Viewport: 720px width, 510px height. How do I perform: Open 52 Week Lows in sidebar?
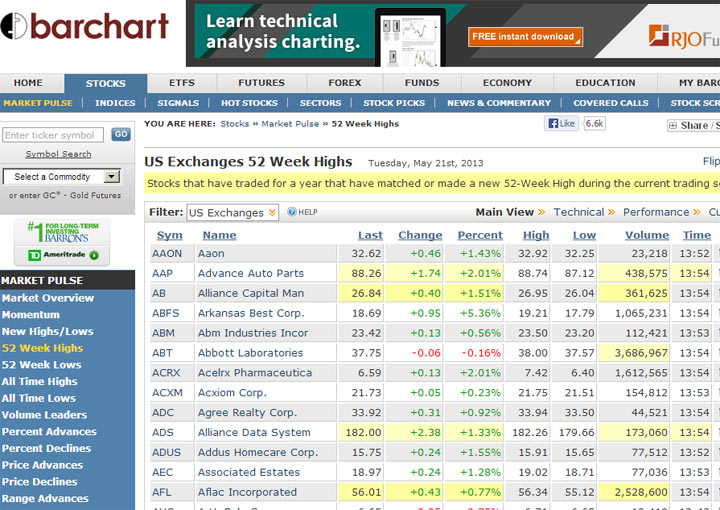pyautogui.click(x=41, y=365)
